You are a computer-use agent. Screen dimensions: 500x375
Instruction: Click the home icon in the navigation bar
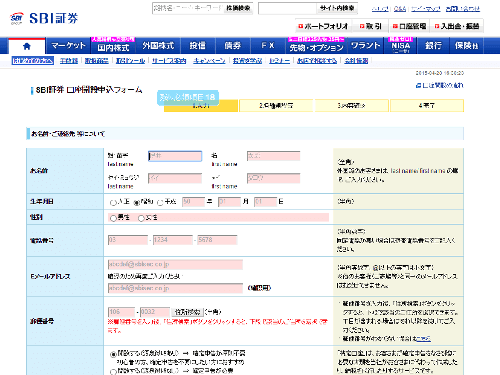(27, 46)
